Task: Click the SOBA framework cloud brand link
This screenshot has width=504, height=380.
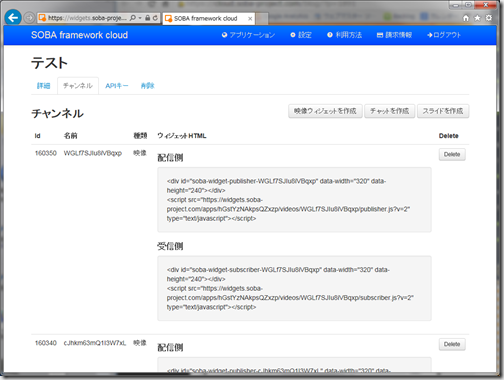Action: tap(79, 35)
